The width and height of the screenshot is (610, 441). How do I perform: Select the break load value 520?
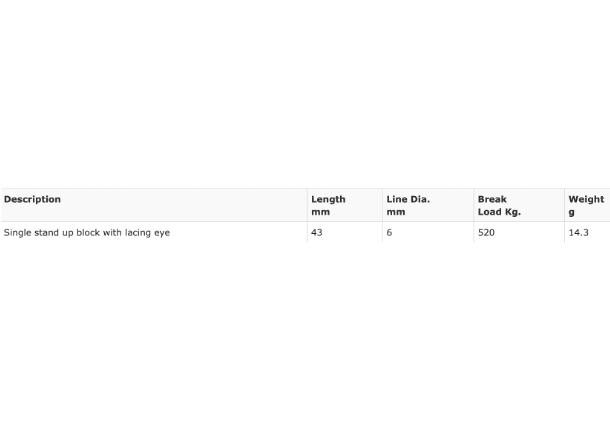pos(486,233)
